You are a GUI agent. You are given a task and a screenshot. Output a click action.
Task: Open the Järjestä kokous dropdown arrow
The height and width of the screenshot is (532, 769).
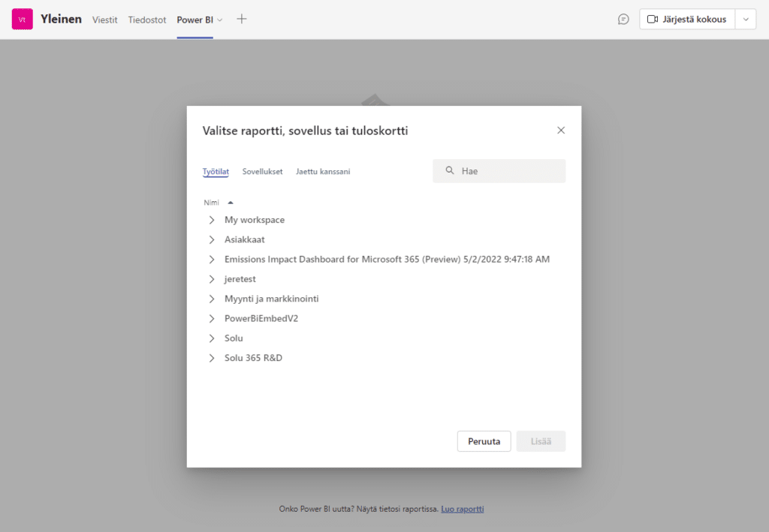point(745,20)
